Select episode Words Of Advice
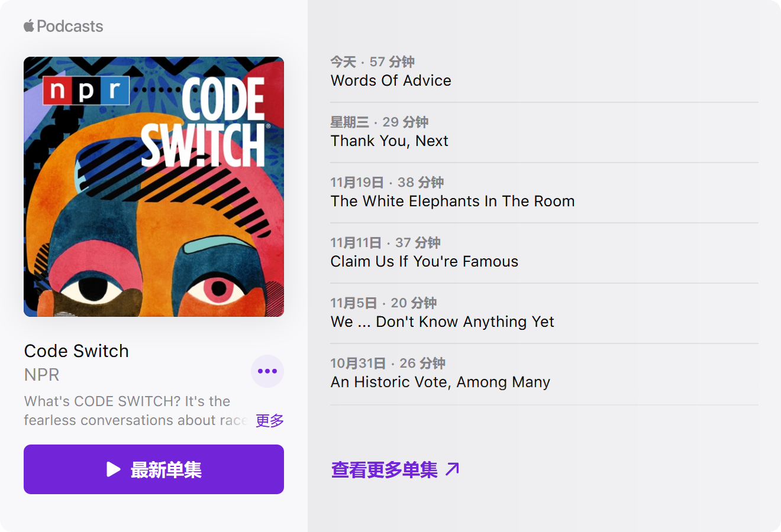This screenshot has width=781, height=532. [391, 80]
